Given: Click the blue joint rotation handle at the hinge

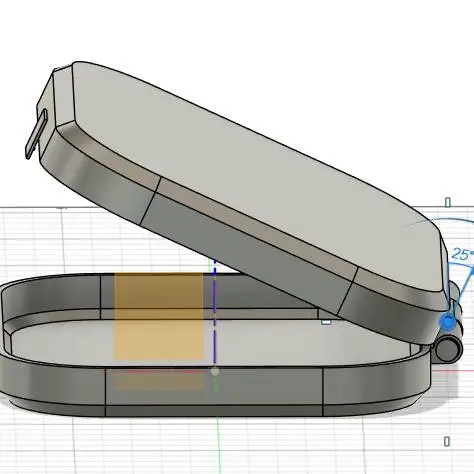Looking at the screenshot, I should [448, 322].
